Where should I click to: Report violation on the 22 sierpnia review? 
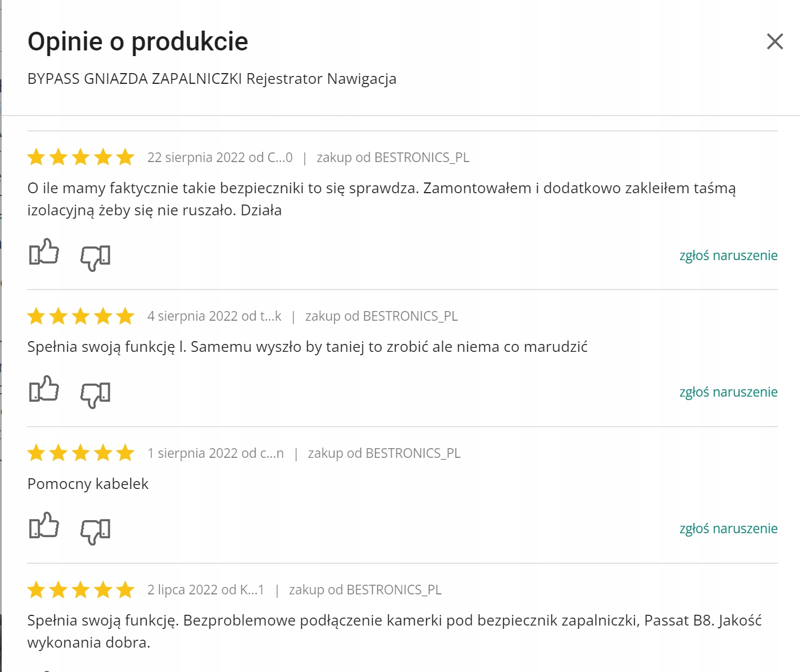(728, 256)
